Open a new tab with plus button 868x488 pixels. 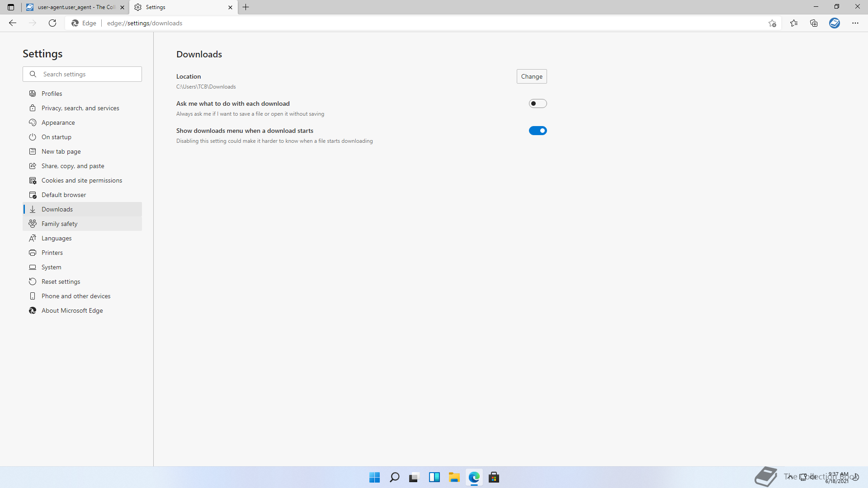click(x=246, y=7)
